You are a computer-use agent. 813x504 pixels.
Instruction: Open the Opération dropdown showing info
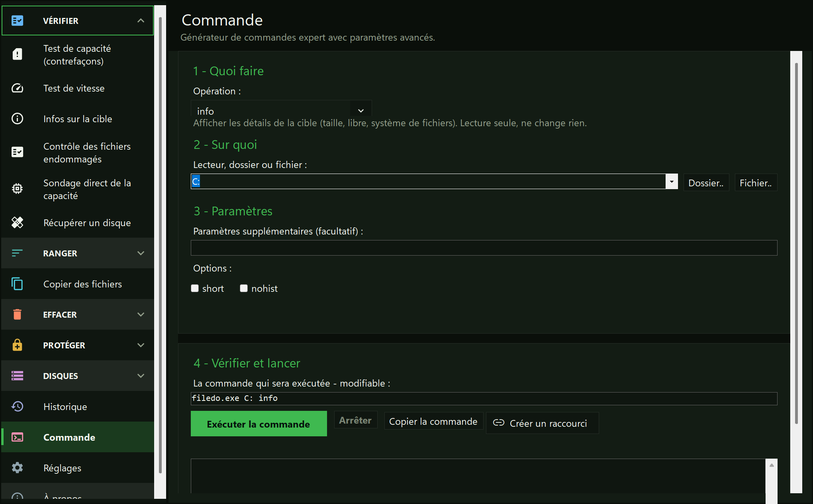tap(281, 109)
